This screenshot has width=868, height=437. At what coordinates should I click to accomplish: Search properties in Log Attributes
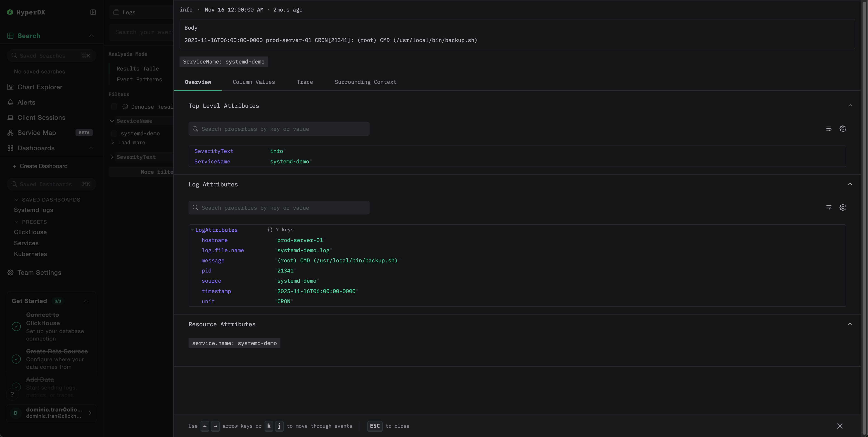tap(279, 207)
